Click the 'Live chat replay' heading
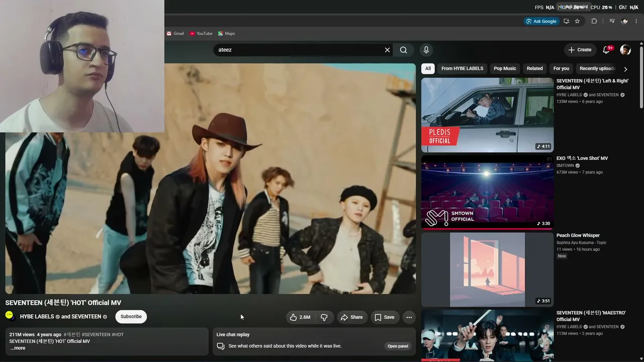Image resolution: width=644 pixels, height=362 pixels. click(x=233, y=334)
